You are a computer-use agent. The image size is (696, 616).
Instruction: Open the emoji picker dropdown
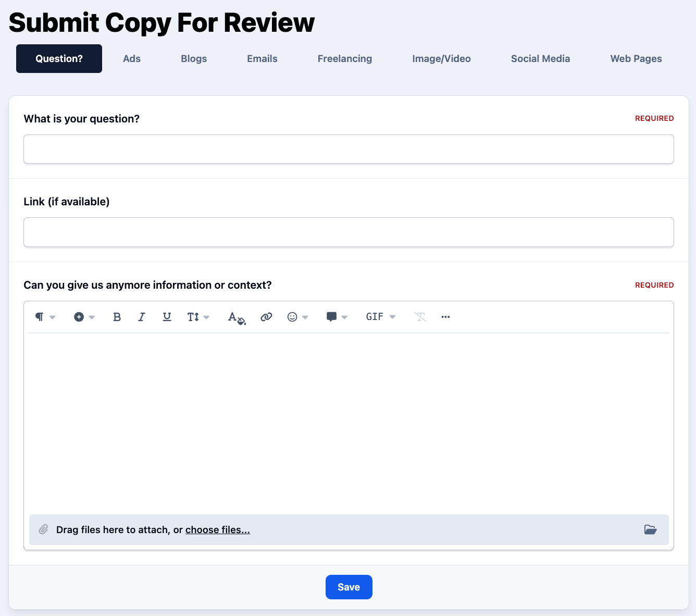(x=297, y=317)
